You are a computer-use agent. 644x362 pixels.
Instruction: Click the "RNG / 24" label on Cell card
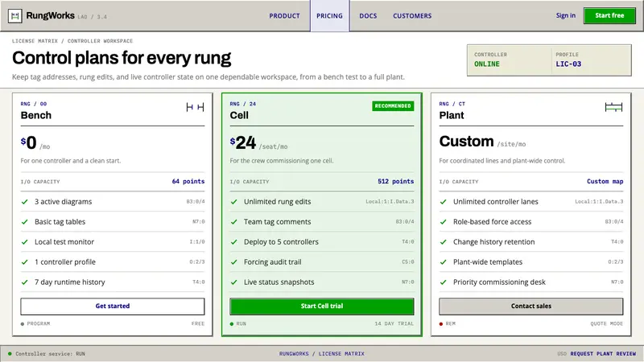tap(243, 104)
